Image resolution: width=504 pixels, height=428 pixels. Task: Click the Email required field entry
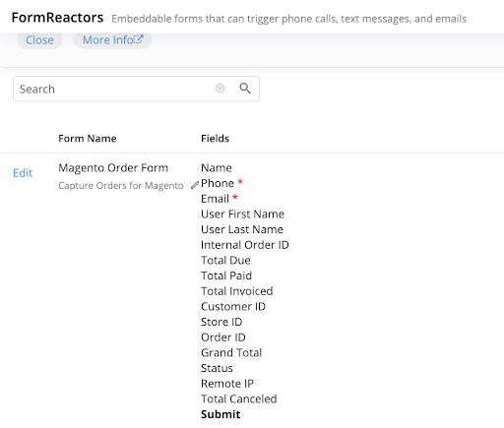220,199
